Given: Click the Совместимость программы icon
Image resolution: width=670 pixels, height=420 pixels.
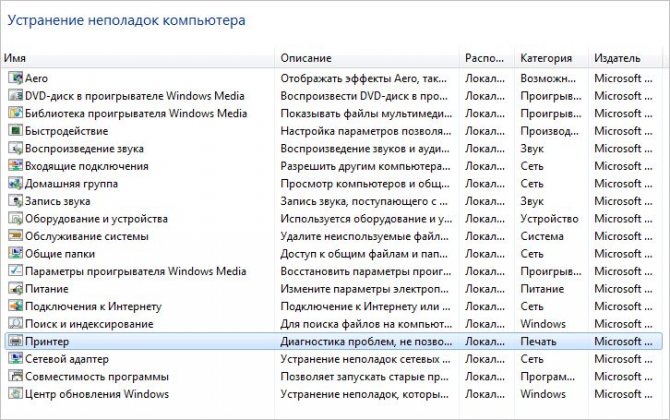Looking at the screenshot, I should click(15, 376).
